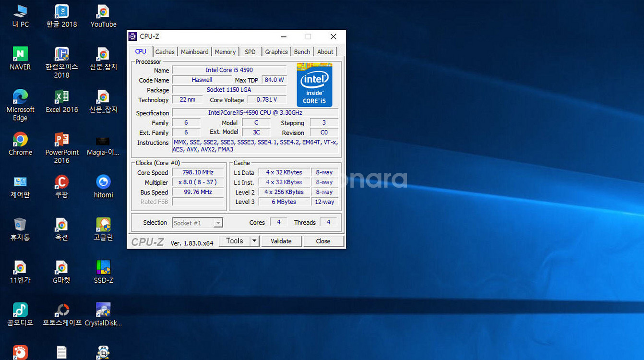Close CPU-Z with the title bar X
644x360 pixels.
click(334, 36)
